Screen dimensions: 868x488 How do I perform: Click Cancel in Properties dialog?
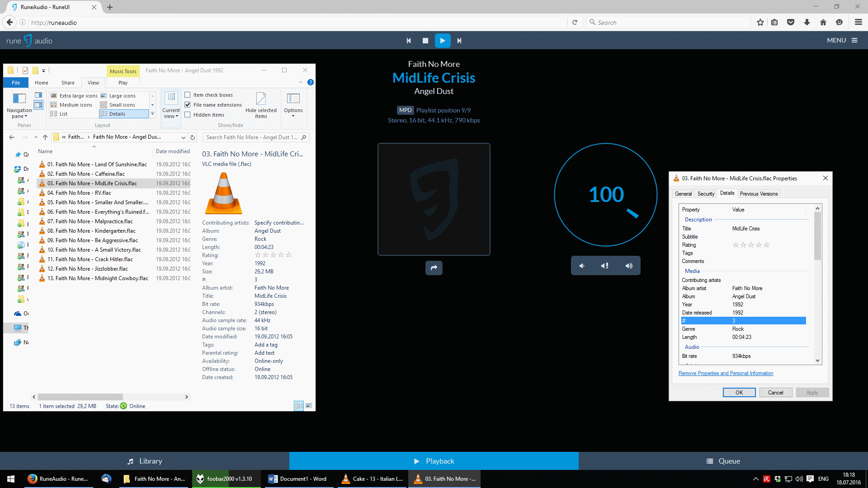pos(776,393)
